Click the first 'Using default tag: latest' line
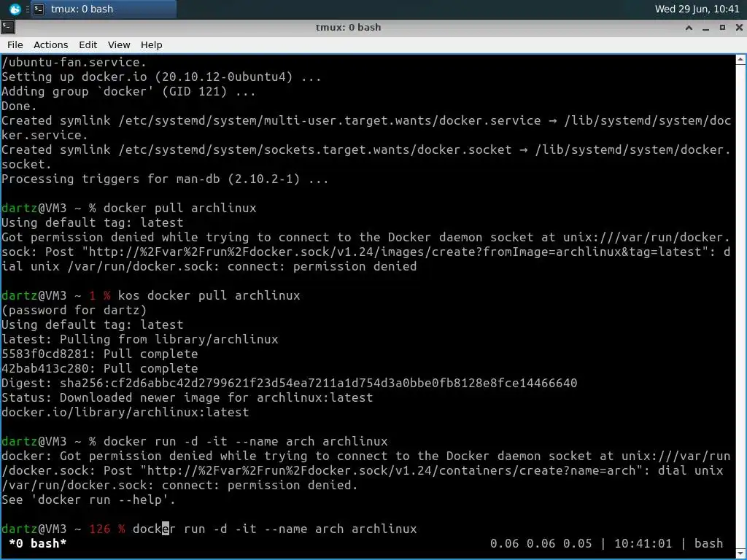Screen dimensions: 747x560 coord(93,222)
